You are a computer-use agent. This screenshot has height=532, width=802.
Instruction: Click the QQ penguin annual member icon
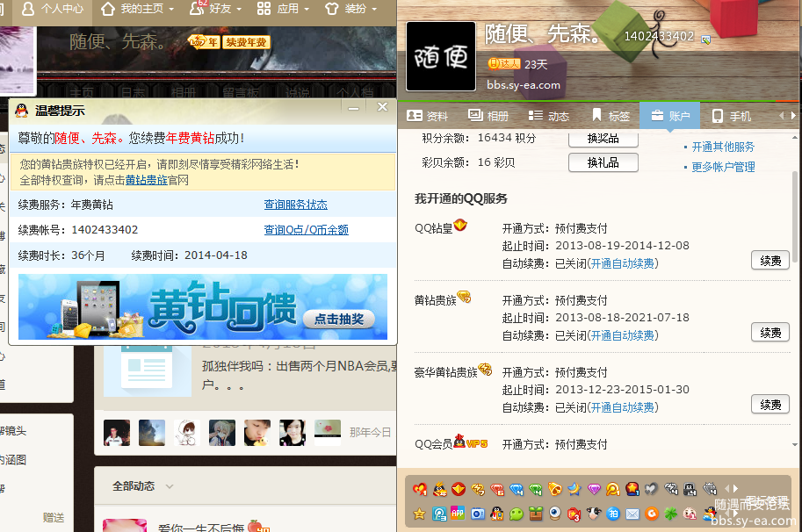tap(439, 489)
